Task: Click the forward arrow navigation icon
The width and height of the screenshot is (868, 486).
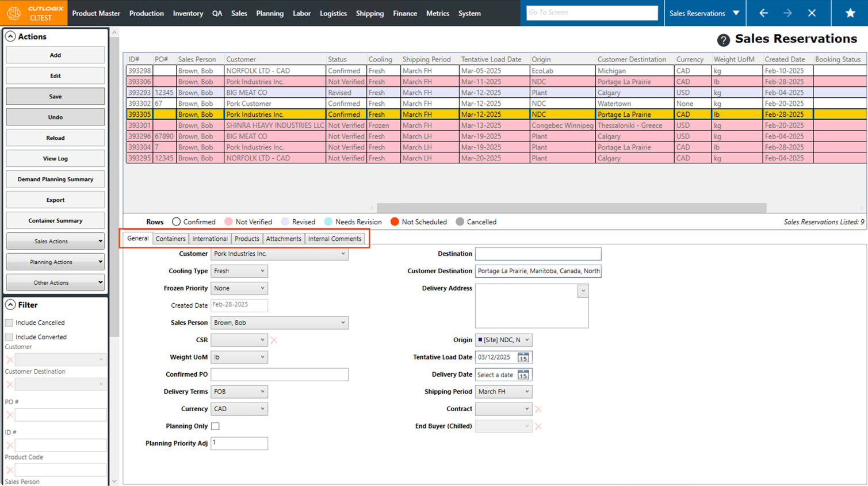Action: tap(787, 13)
